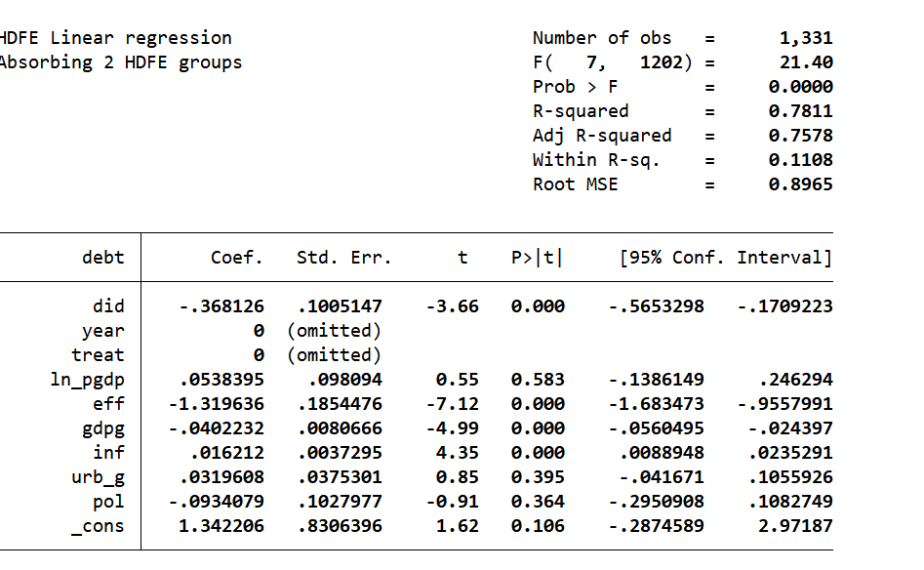The width and height of the screenshot is (924, 570).
Task: Click the P>|t| column header
Action: 538,258
